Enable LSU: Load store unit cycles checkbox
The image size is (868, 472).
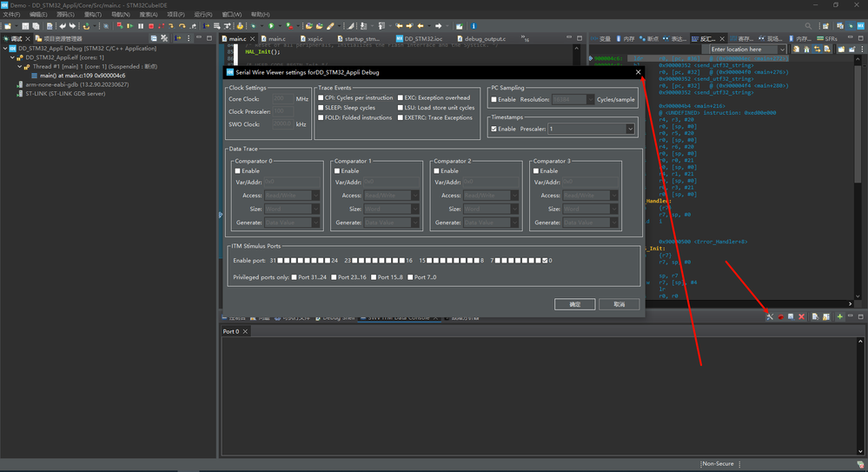(401, 108)
